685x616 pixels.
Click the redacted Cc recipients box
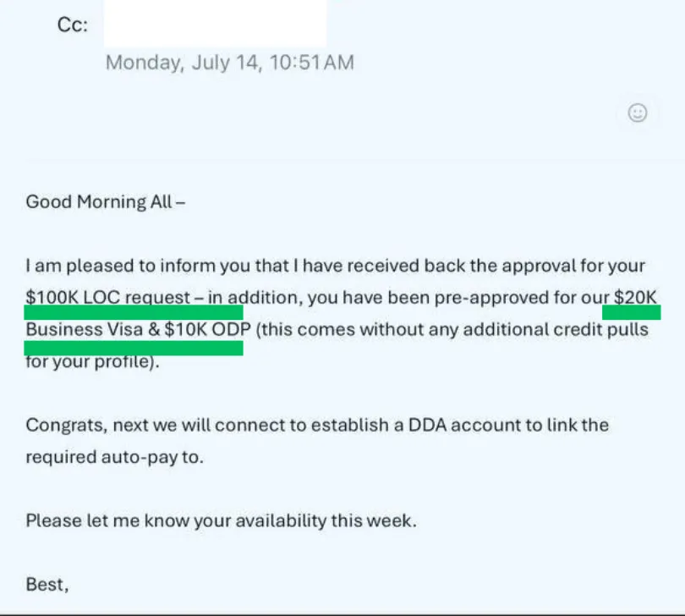(x=215, y=23)
